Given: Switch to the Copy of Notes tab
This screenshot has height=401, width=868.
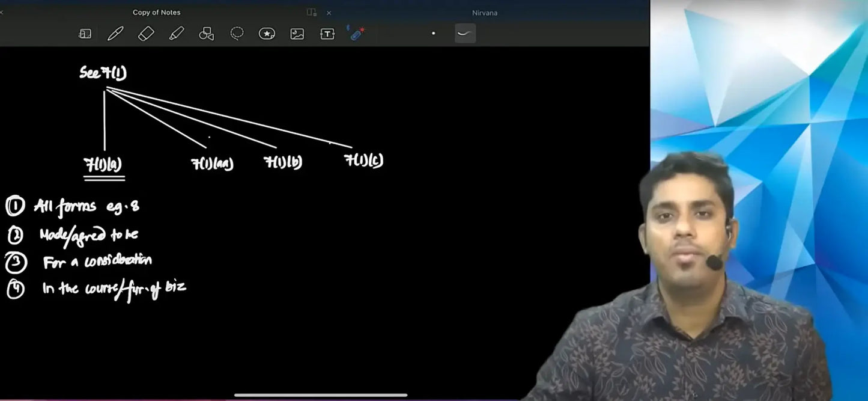Looking at the screenshot, I should tap(156, 13).
